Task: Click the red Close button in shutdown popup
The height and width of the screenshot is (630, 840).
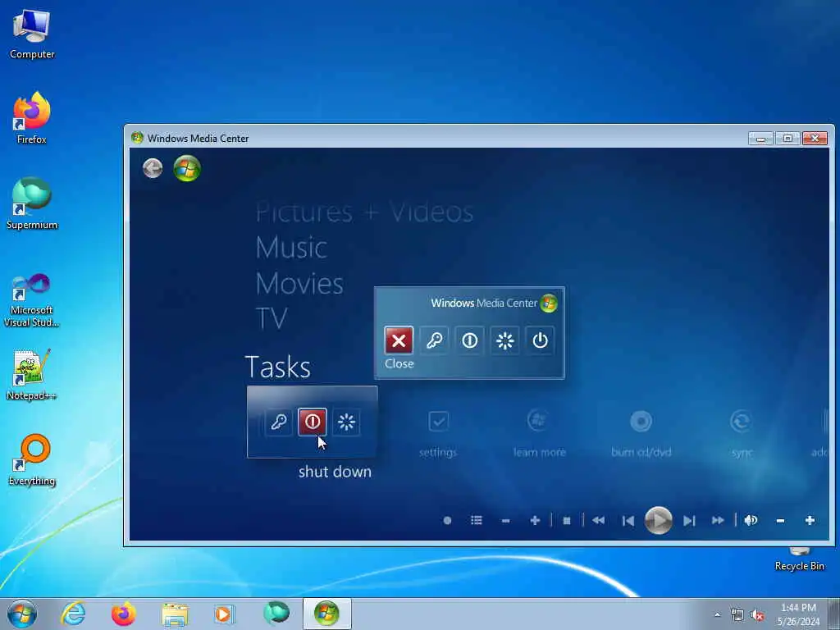Action: [399, 340]
